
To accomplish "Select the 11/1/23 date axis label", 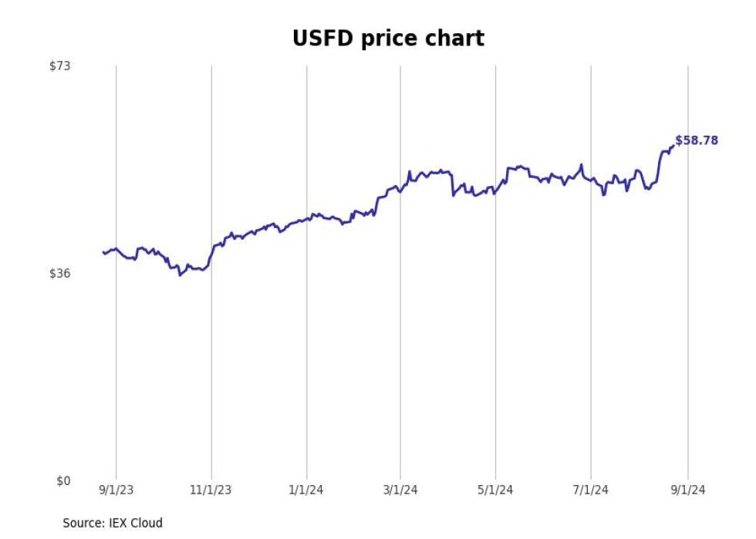I will [x=211, y=490].
